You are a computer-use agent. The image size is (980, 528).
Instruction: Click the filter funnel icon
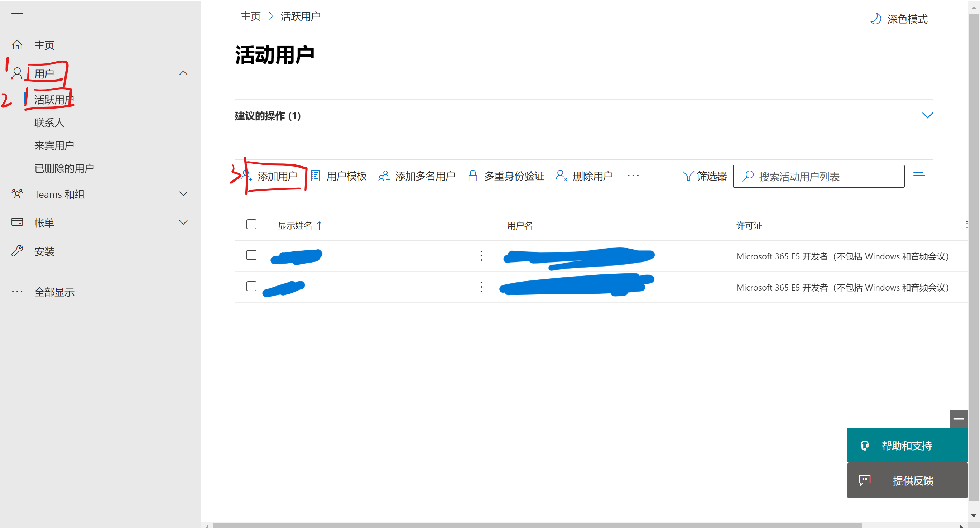pyautogui.click(x=688, y=176)
